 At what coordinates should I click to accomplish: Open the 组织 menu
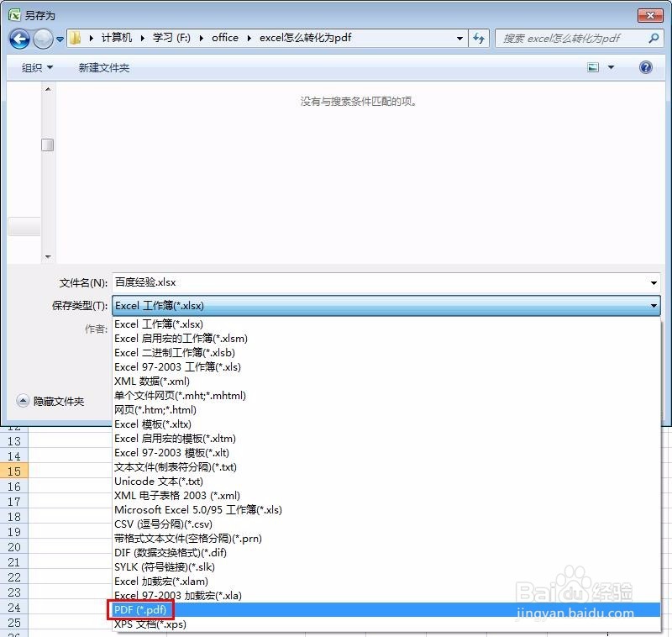click(x=37, y=67)
